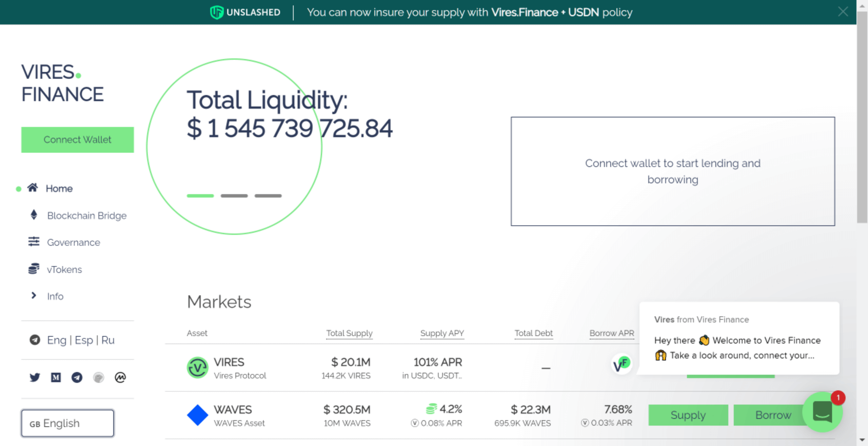Select the third carousel slide indicator
The height and width of the screenshot is (446, 868).
(x=268, y=196)
